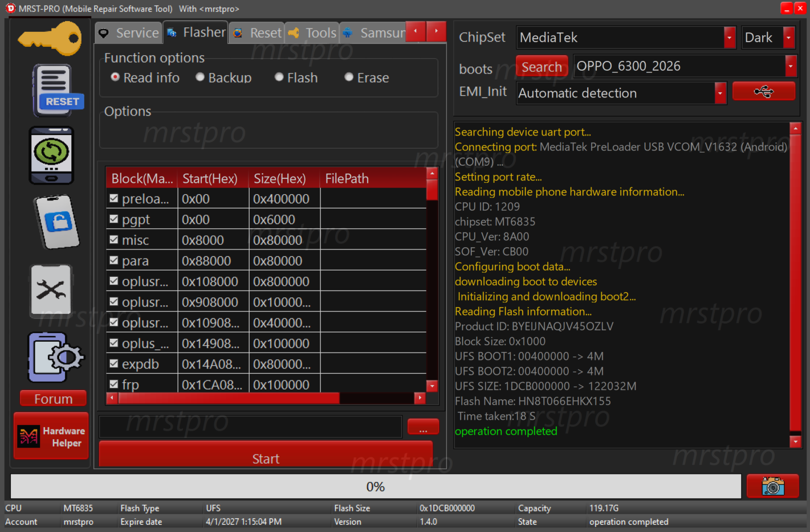This screenshot has height=532, width=810.
Task: Open the Forum link button
Action: [x=54, y=399]
